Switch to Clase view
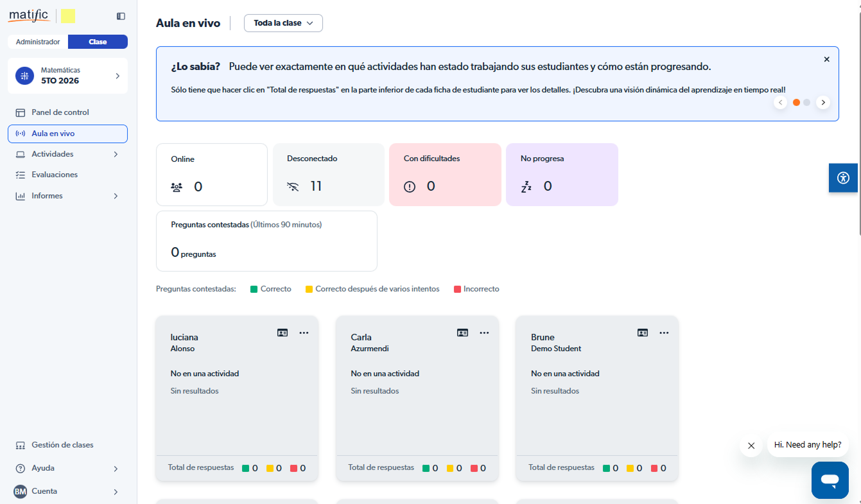This screenshot has width=861, height=504. pyautogui.click(x=98, y=42)
